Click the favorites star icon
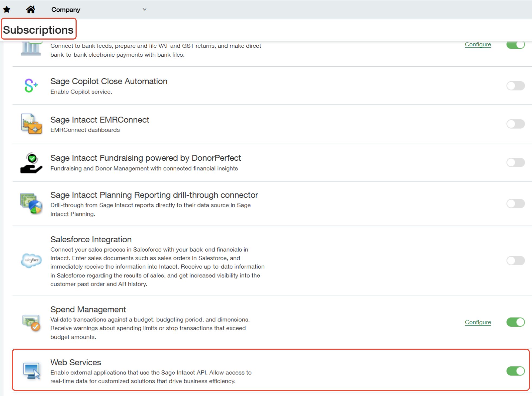 7,10
